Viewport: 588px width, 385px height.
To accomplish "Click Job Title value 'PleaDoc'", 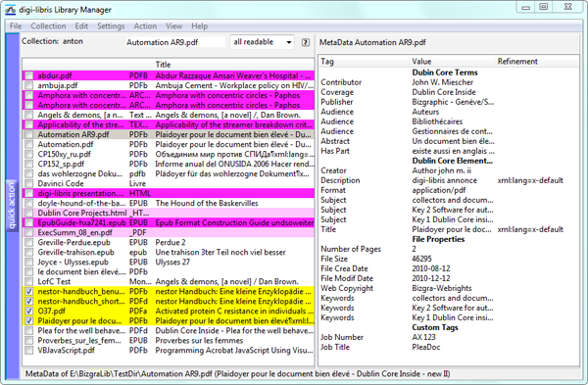I will coord(425,347).
